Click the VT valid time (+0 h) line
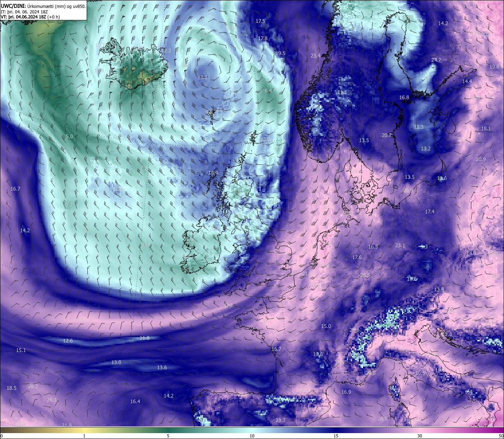Image resolution: width=504 pixels, height=439 pixels. [x=30, y=17]
